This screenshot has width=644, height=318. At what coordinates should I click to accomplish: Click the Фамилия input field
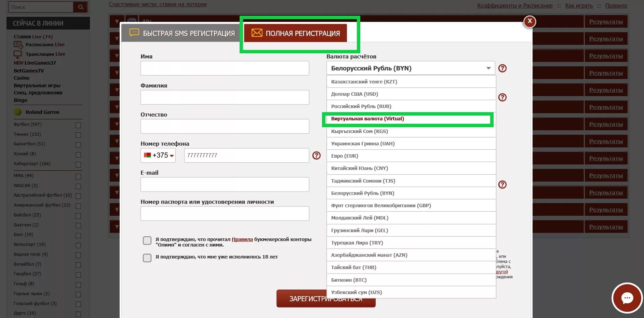225,97
